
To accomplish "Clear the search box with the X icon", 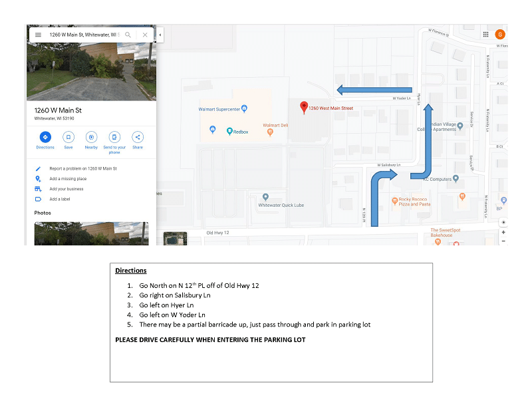I will (145, 35).
